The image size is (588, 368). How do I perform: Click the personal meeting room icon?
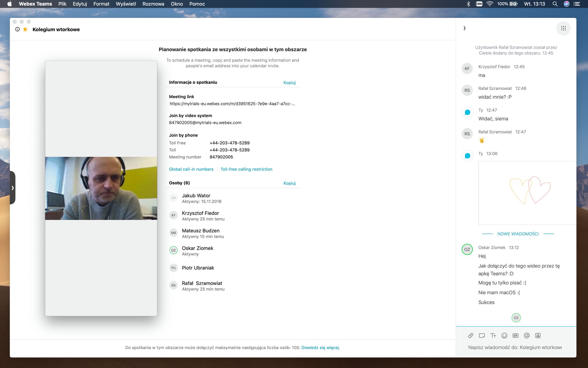(x=538, y=336)
